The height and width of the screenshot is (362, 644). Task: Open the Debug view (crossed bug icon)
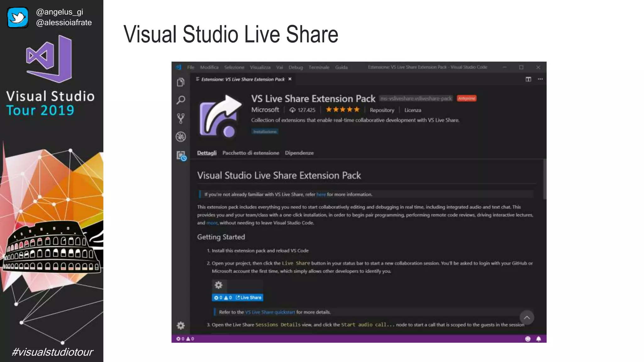point(180,137)
